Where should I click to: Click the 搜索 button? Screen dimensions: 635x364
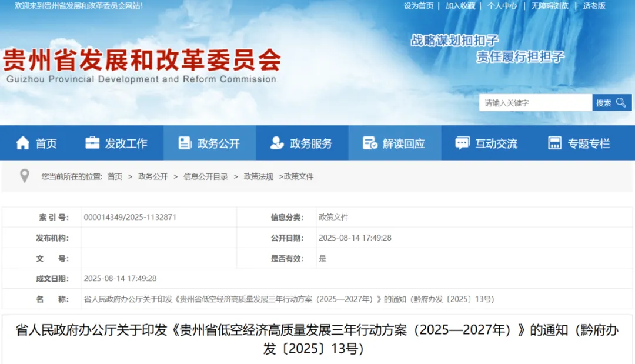click(612, 102)
